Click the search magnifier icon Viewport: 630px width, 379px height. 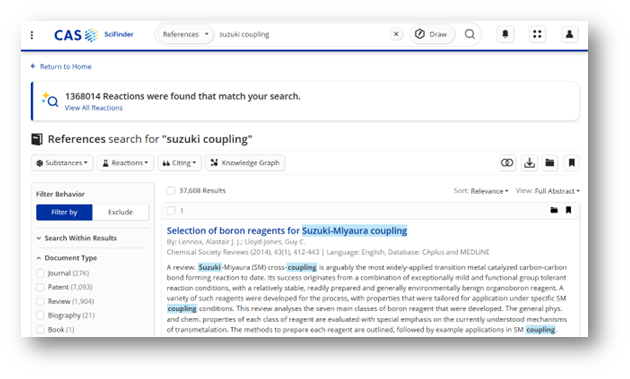(470, 34)
